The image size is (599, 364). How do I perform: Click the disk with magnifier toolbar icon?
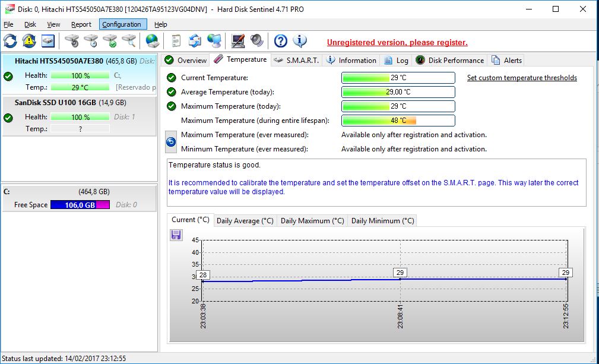[129, 41]
